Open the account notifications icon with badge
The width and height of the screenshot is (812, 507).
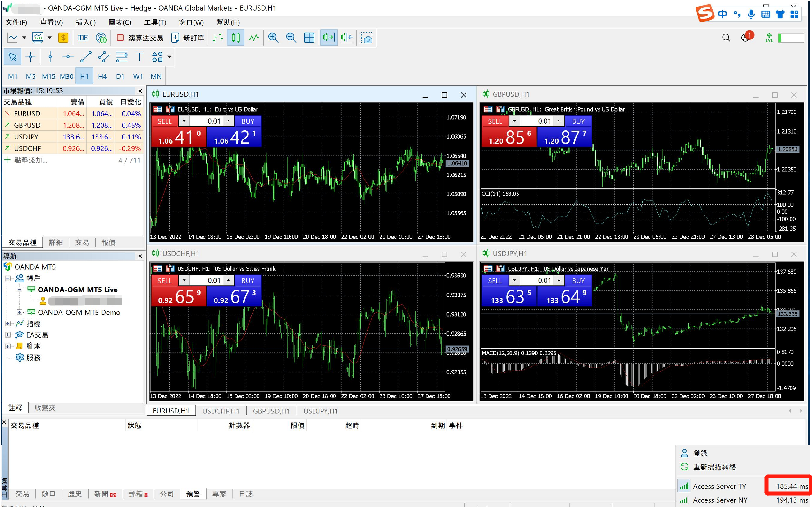[x=747, y=37]
